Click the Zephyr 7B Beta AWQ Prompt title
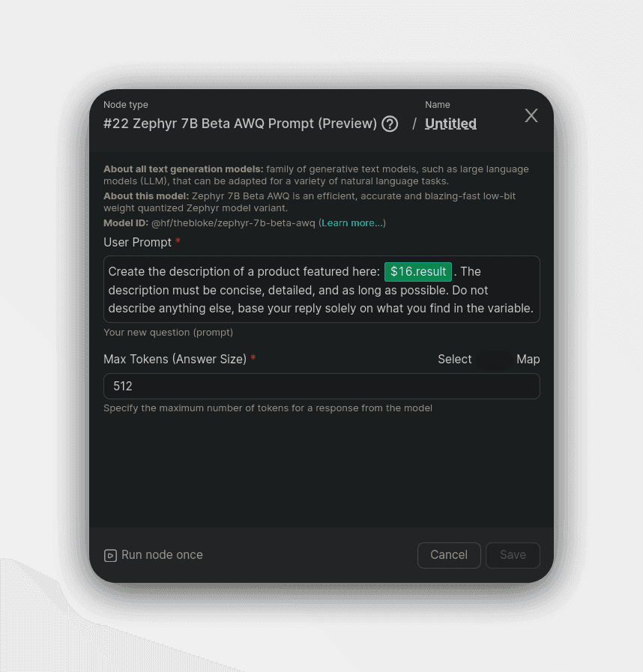Screen dimensions: 643x672 [240, 124]
